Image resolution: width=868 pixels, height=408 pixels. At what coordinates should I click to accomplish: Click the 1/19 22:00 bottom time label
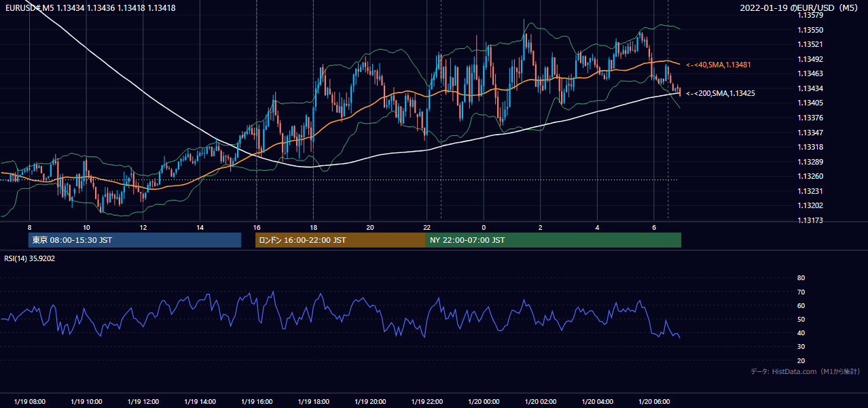pos(427,402)
